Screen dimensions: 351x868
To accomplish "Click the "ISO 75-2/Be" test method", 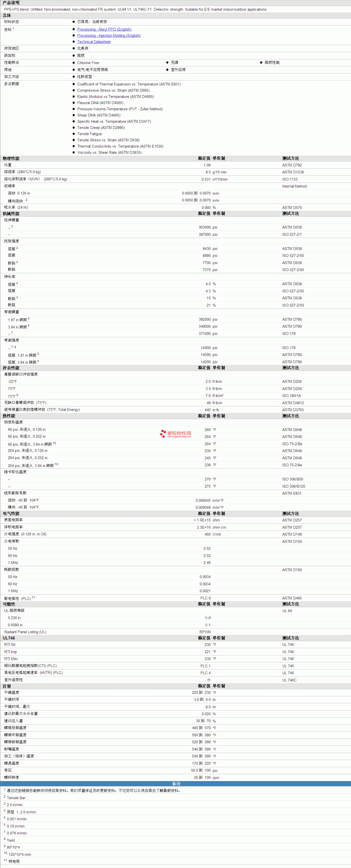I will coord(292,444).
